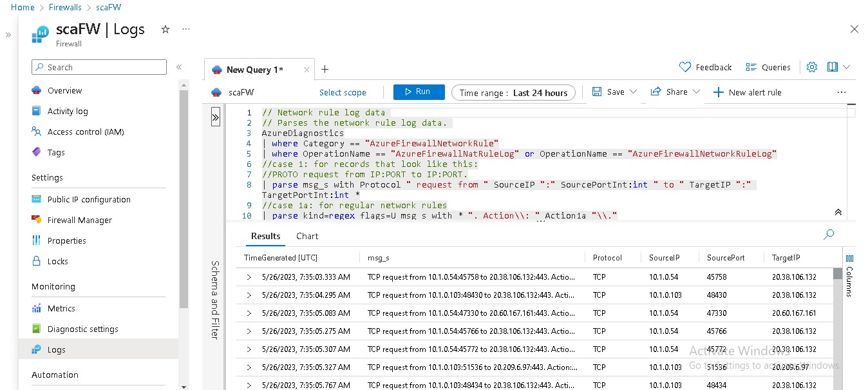Switch to the Results tab
868x390 pixels.
pyautogui.click(x=265, y=236)
